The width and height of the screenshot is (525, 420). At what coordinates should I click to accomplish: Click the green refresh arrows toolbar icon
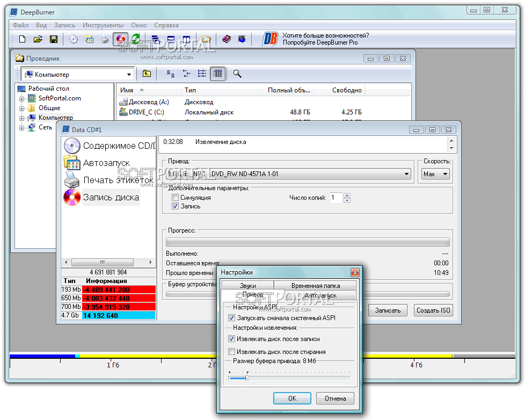pyautogui.click(x=136, y=39)
